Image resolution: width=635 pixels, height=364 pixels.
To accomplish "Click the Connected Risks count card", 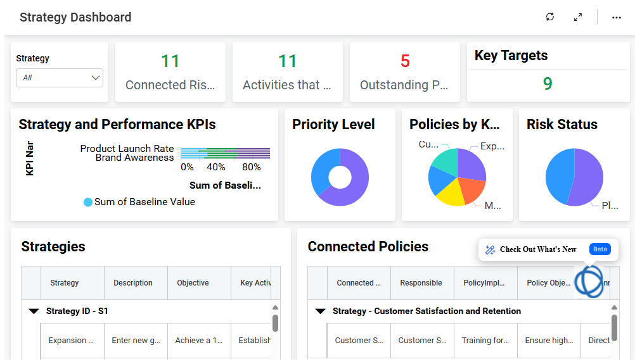I will 170,72.
